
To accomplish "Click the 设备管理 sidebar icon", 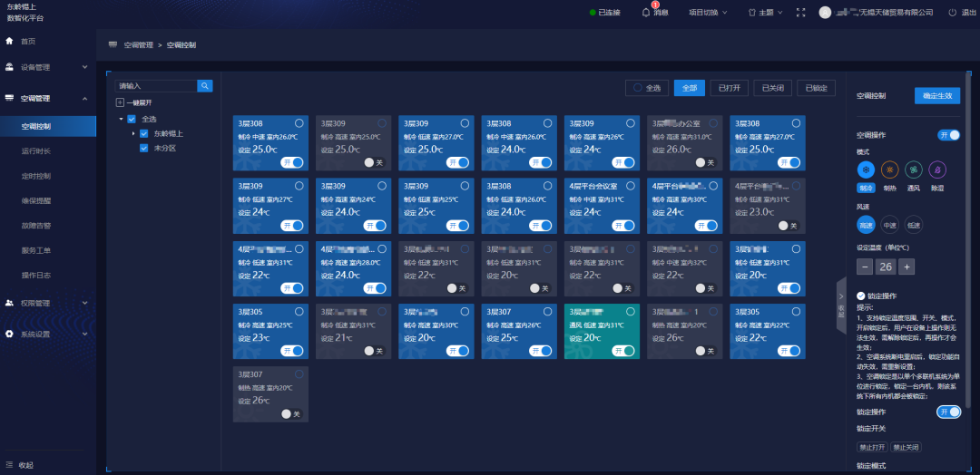I will click(x=9, y=67).
